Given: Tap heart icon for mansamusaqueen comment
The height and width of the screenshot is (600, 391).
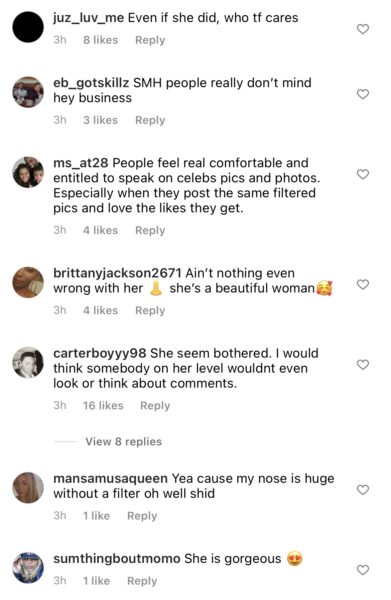Looking at the screenshot, I should (363, 490).
